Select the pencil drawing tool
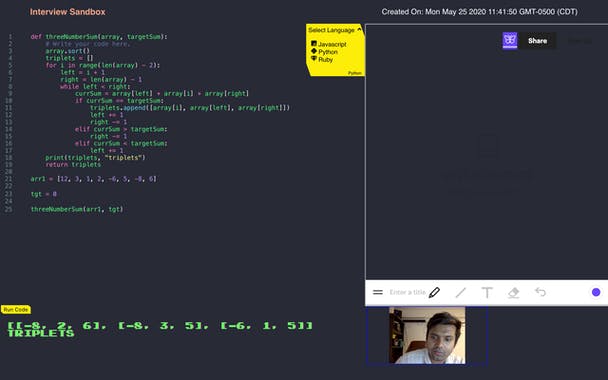 pyautogui.click(x=434, y=292)
